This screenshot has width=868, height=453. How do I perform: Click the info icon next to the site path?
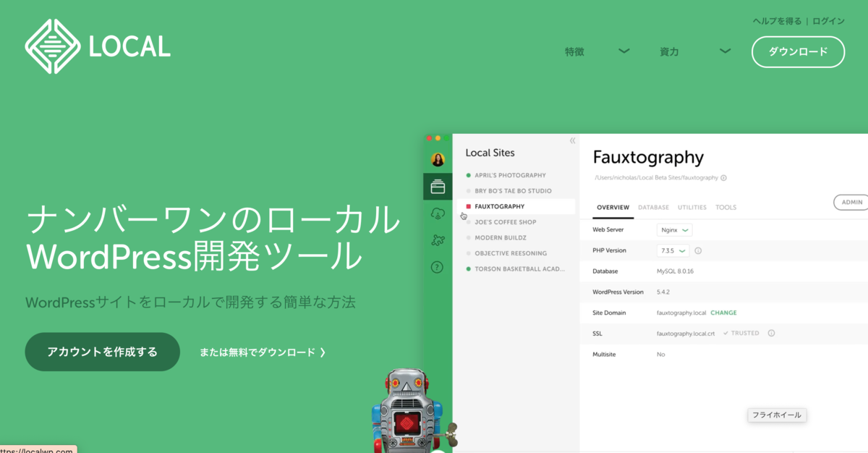tap(723, 177)
